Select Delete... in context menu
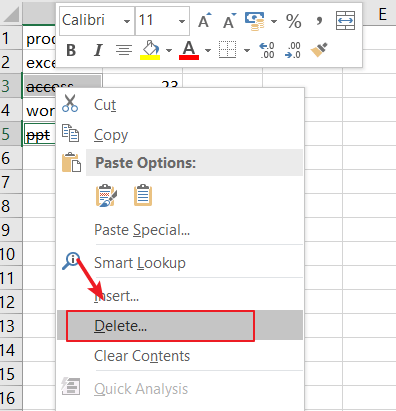The height and width of the screenshot is (411, 396). point(180,326)
